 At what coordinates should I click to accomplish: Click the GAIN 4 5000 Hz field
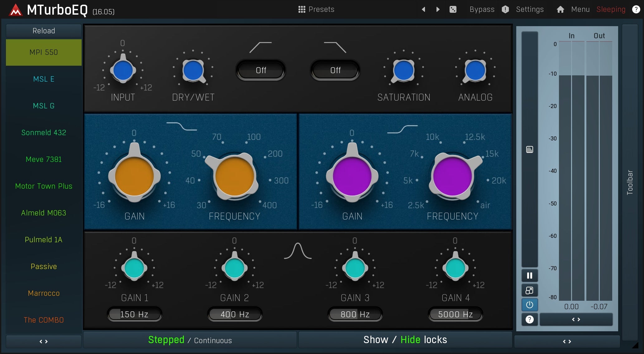pyautogui.click(x=455, y=314)
